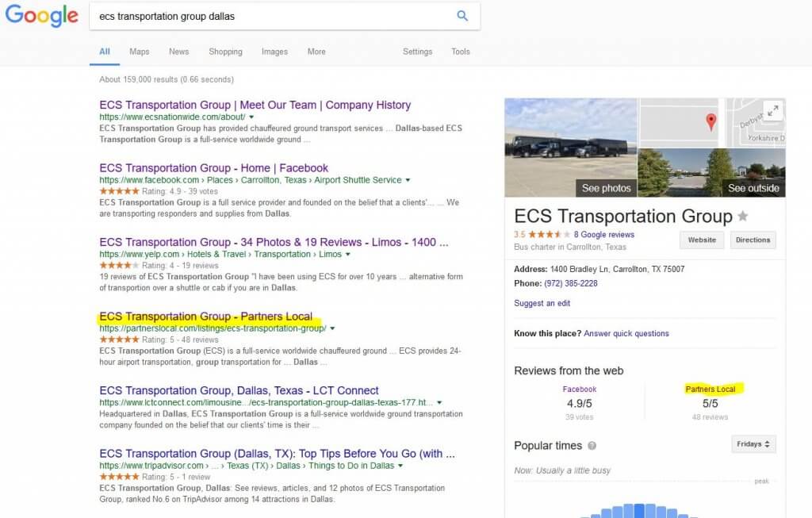The image size is (812, 518).
Task: Star the ECS Transportation Group listing
Action: click(743, 216)
